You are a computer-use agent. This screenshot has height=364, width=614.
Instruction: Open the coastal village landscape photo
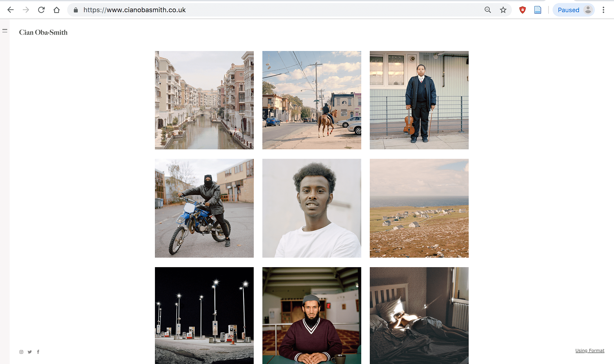point(419,208)
